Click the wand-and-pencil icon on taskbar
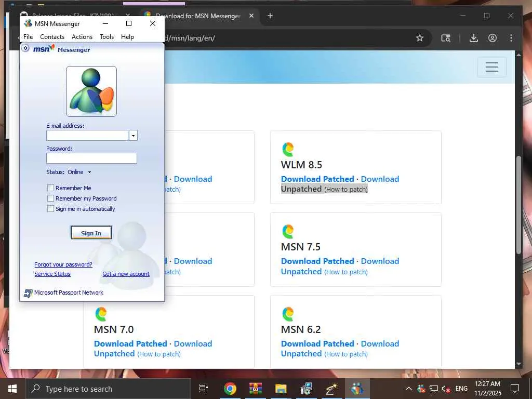The width and height of the screenshot is (532, 399). tap(332, 389)
